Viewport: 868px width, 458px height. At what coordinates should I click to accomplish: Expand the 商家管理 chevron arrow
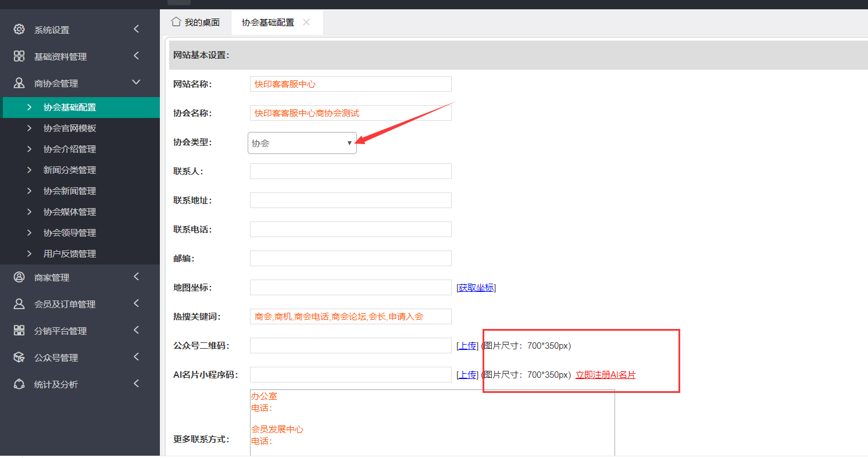click(x=136, y=277)
